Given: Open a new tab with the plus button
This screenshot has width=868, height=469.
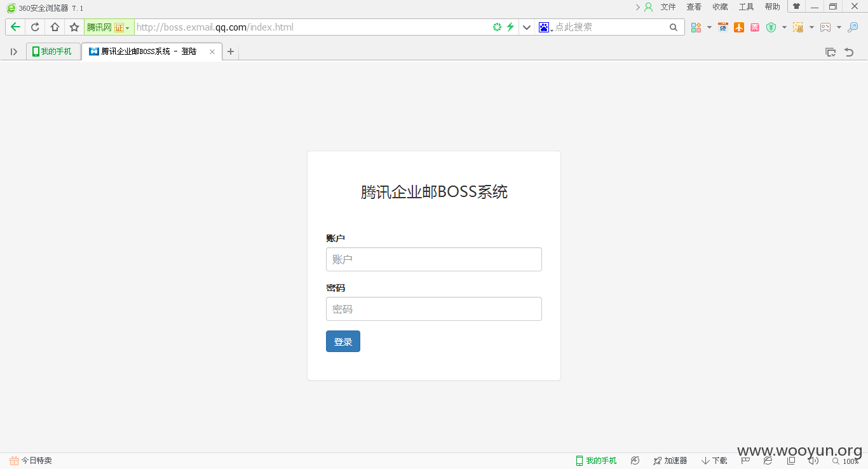Looking at the screenshot, I should (x=231, y=51).
